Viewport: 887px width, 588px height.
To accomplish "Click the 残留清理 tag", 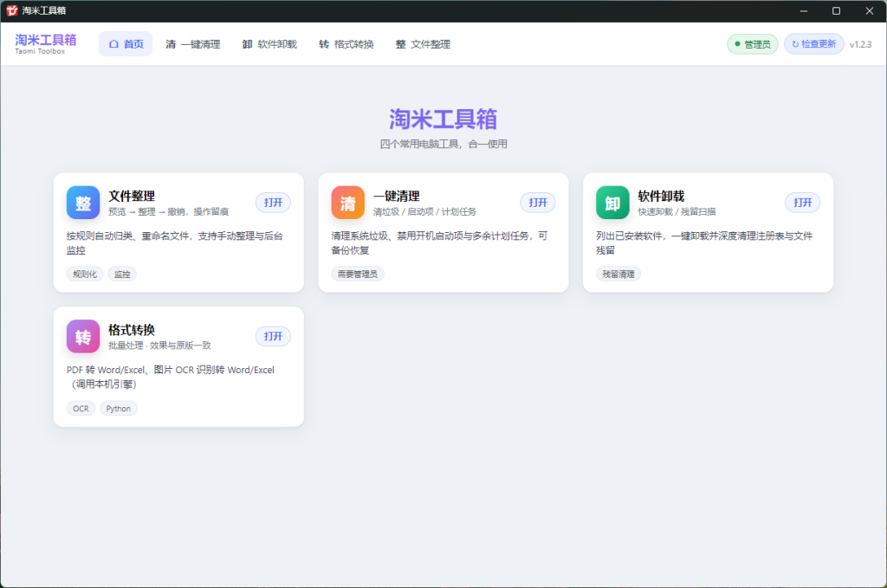I will tap(618, 275).
